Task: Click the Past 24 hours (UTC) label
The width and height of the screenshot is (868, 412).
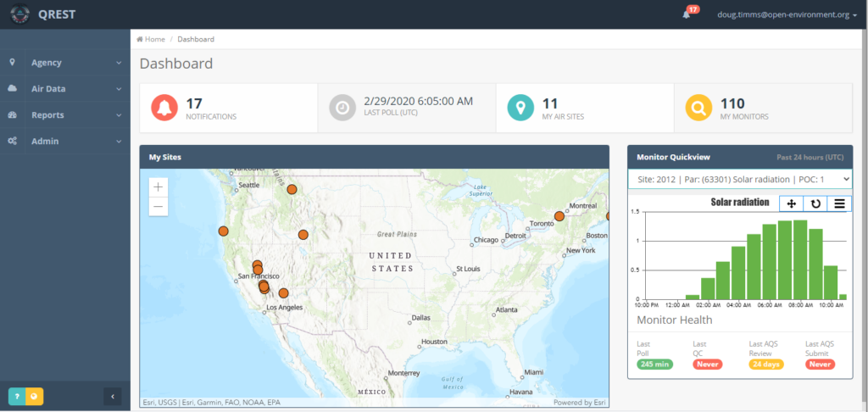Action: 810,158
